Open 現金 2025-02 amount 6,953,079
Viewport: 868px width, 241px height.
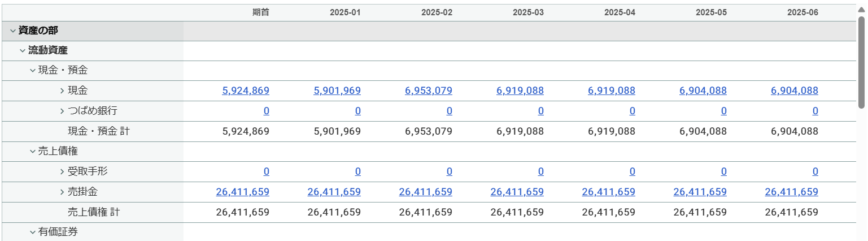429,91
